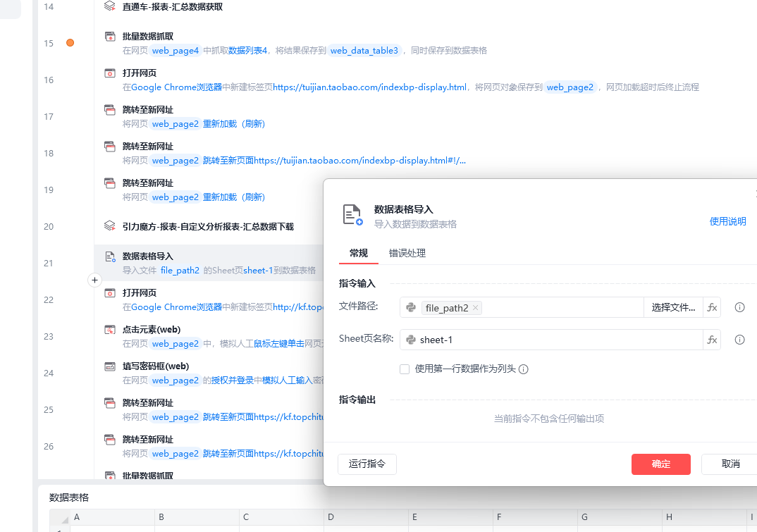Click the click-element icon on step 23

(x=110, y=330)
